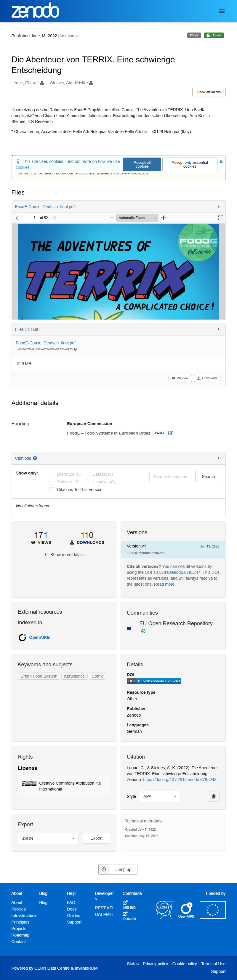Click the Read more link in Versions
This screenshot has height=980, width=237.
tap(164, 584)
